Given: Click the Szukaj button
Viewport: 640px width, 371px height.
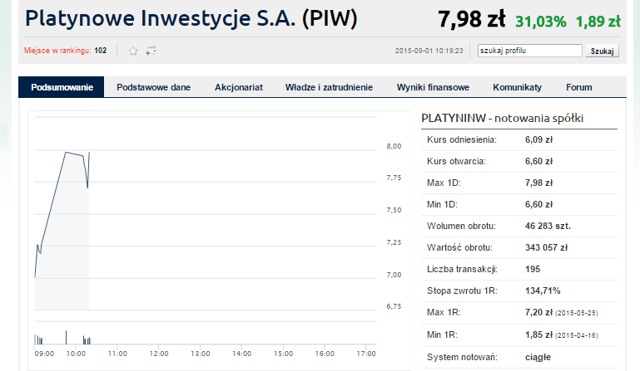Looking at the screenshot, I should click(x=602, y=51).
